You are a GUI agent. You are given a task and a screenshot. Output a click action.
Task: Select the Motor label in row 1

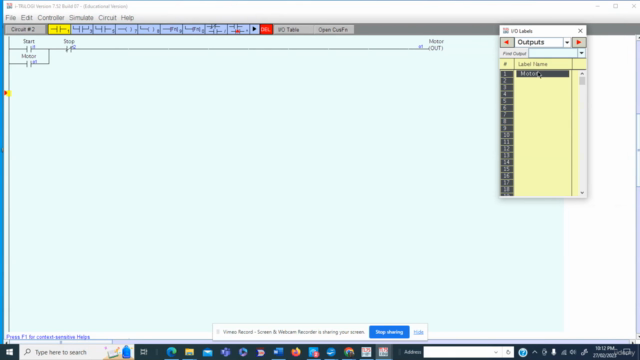pos(542,74)
